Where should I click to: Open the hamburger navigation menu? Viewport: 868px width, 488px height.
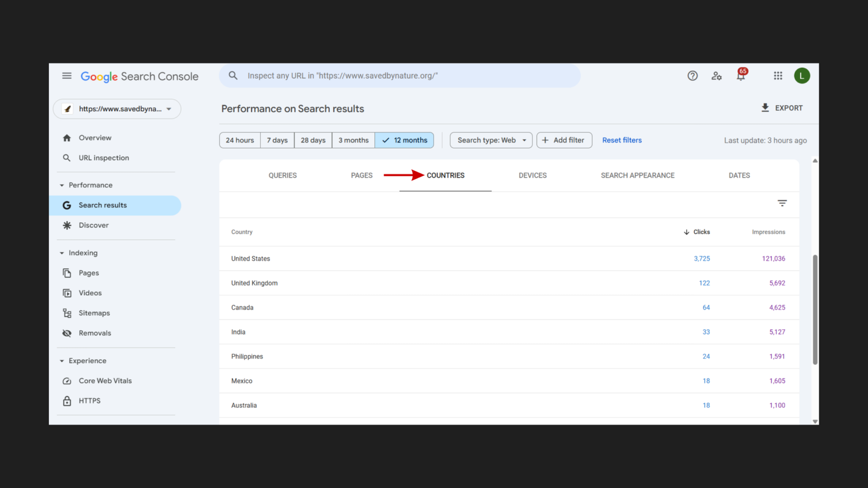click(x=67, y=76)
